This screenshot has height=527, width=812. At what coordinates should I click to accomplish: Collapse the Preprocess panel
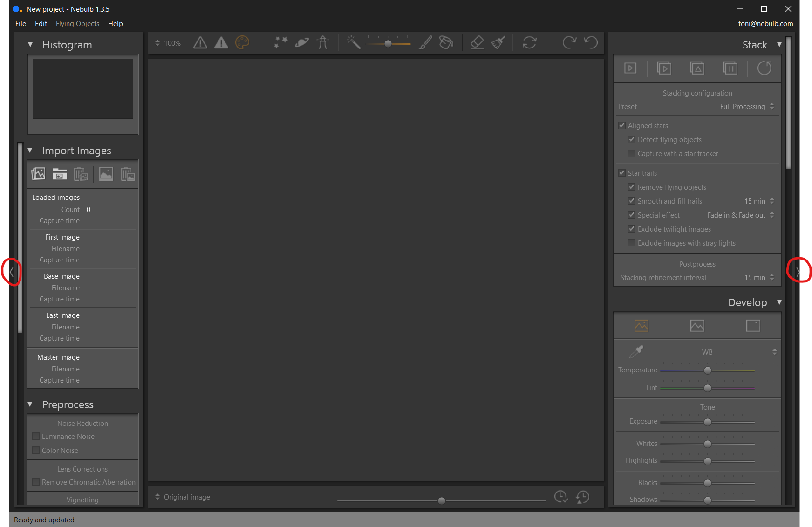pyautogui.click(x=30, y=404)
